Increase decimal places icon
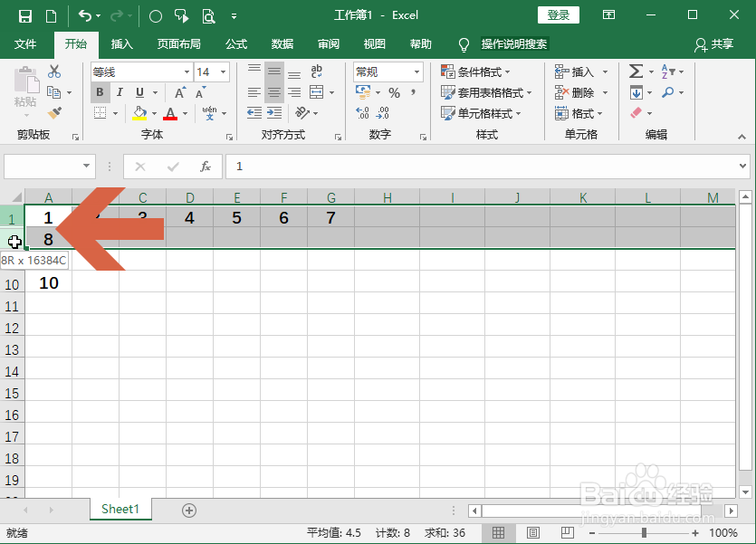Screen dimensions: 756x544 362,113
